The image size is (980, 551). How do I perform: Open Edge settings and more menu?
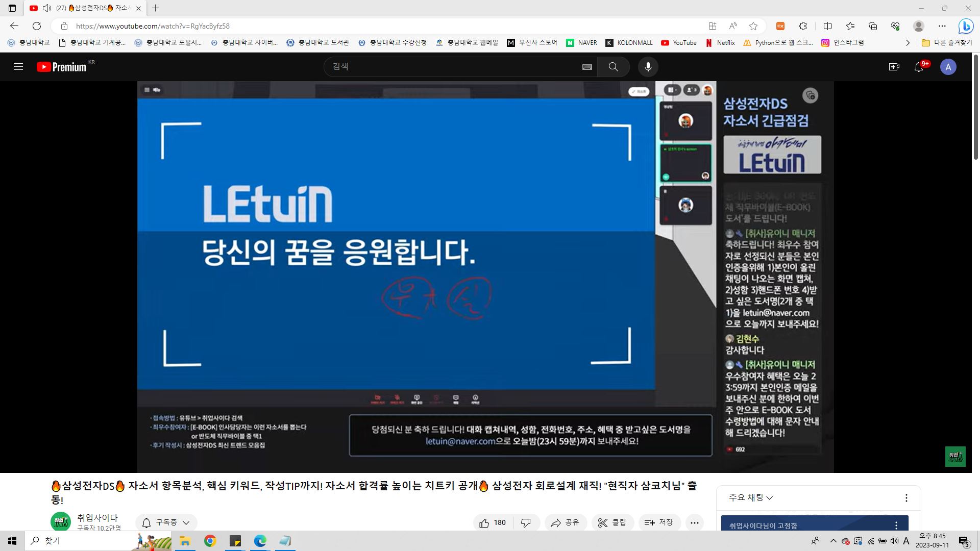pos(942,26)
